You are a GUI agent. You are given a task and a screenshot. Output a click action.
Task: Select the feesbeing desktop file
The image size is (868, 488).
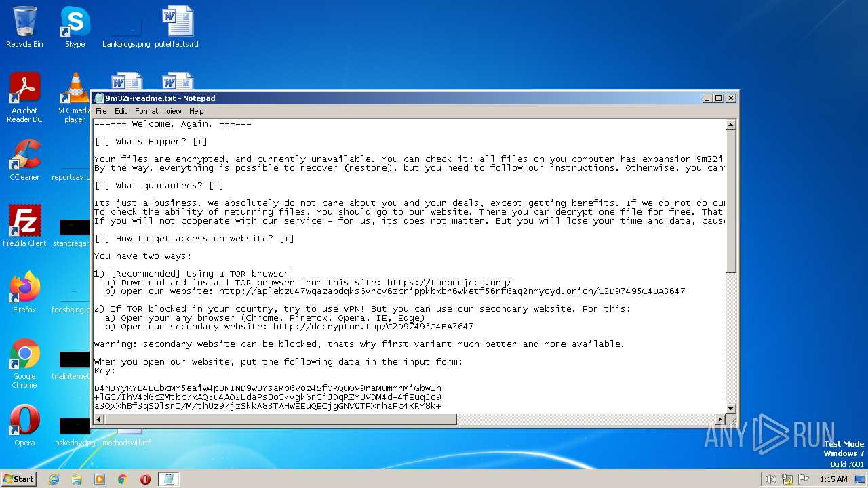click(72, 302)
